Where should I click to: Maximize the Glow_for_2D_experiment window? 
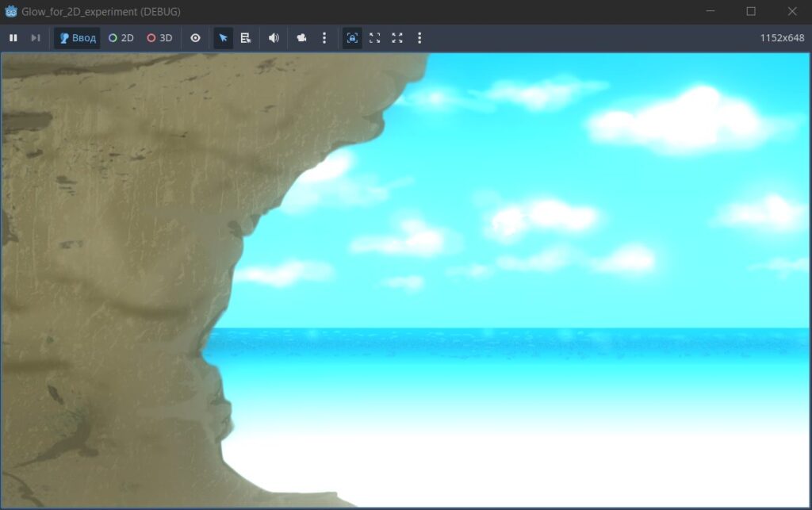click(x=751, y=11)
